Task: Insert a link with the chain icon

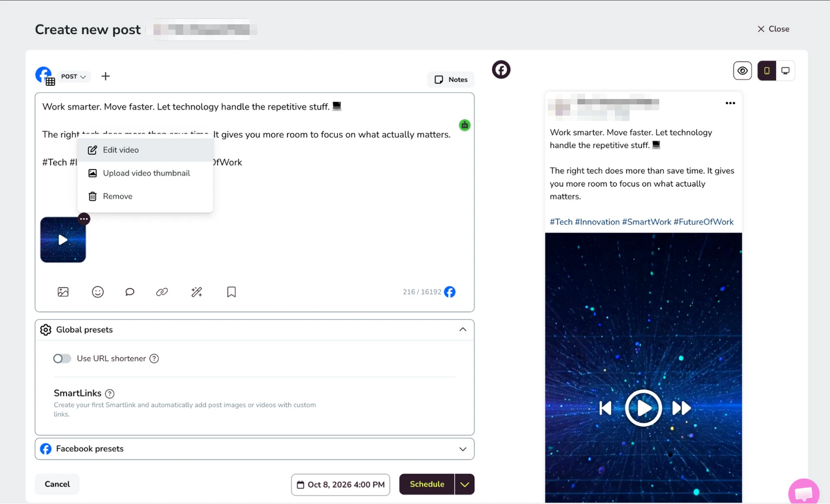Action: click(162, 292)
